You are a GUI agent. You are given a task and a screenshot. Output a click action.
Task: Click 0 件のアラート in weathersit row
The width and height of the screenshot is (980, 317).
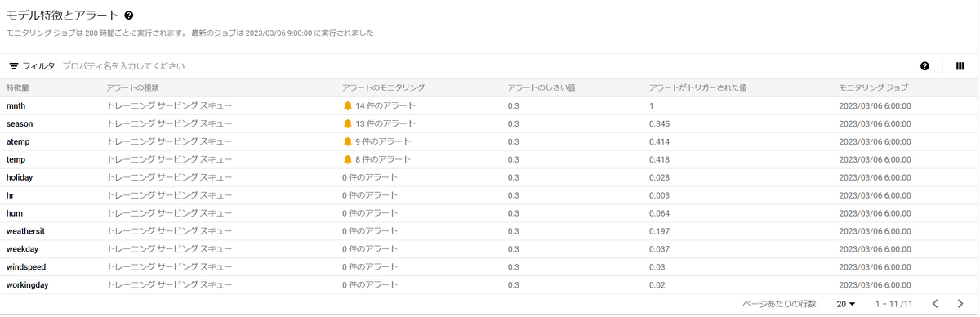point(370,231)
